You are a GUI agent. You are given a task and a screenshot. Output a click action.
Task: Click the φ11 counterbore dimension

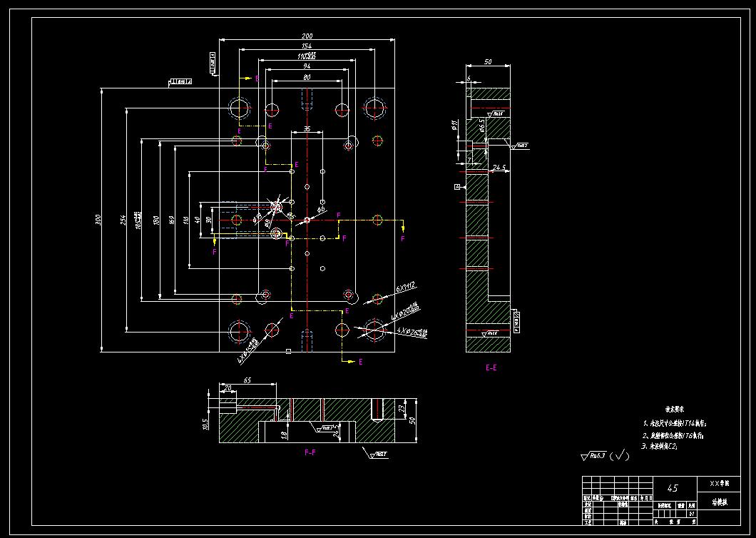point(454,126)
